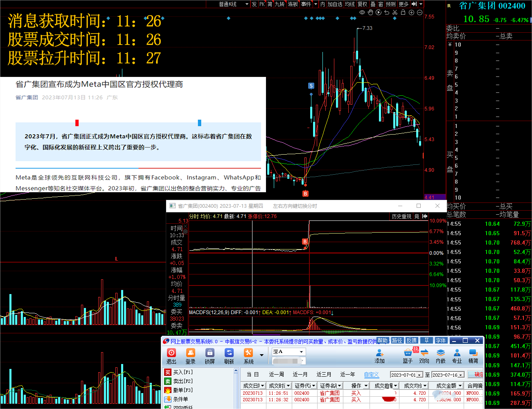Toggle the 简 simplified view

(270, 4)
